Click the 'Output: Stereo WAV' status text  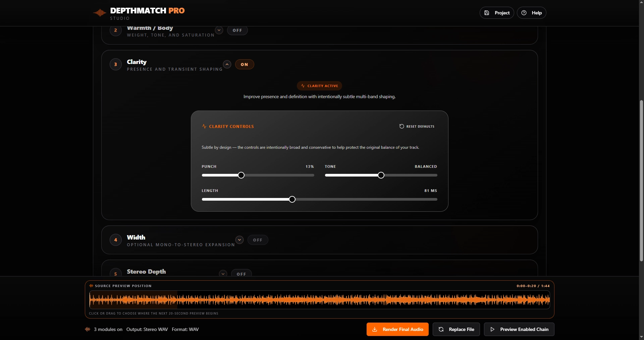coord(147,329)
